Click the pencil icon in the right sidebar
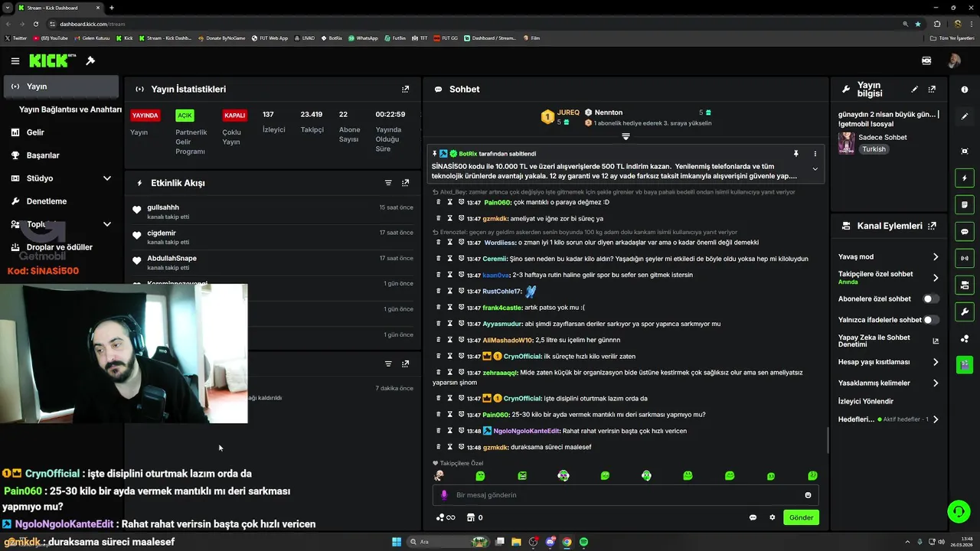Screen dimensions: 980x551 964,116
